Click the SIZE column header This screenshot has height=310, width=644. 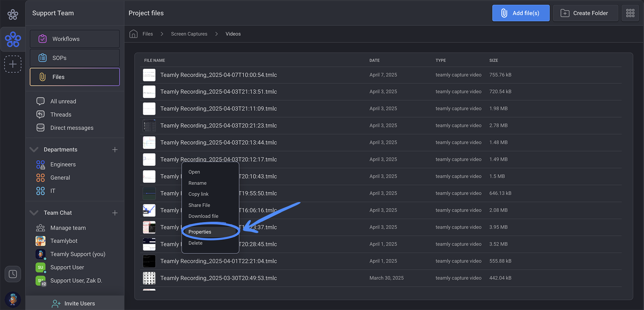(x=494, y=60)
